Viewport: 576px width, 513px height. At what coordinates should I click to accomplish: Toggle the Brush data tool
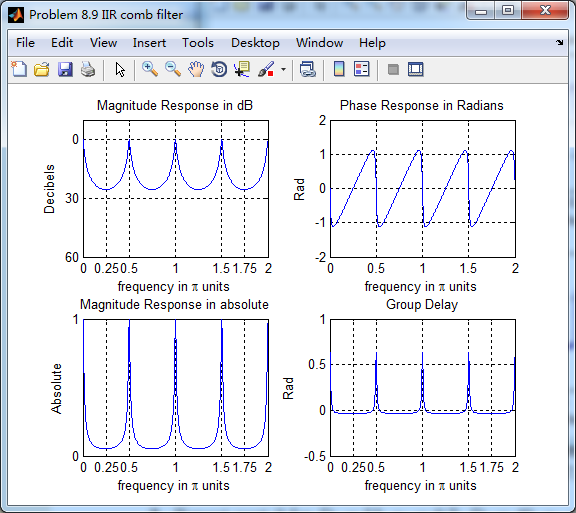(266, 69)
